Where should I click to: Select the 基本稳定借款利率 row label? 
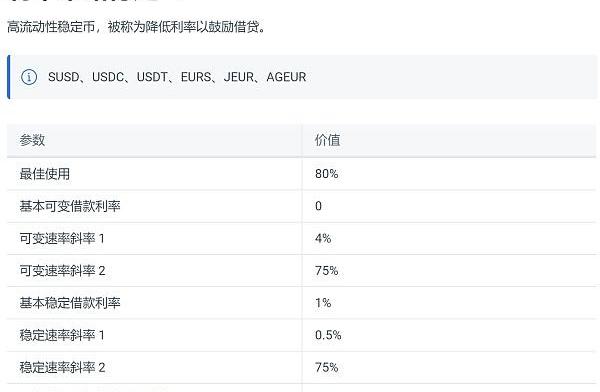(x=70, y=303)
